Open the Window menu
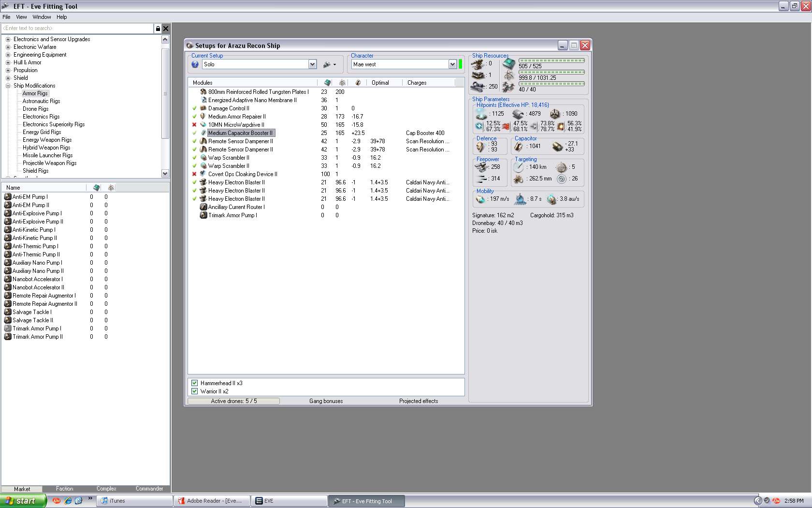Screen dimensions: 812x508 tap(42, 17)
